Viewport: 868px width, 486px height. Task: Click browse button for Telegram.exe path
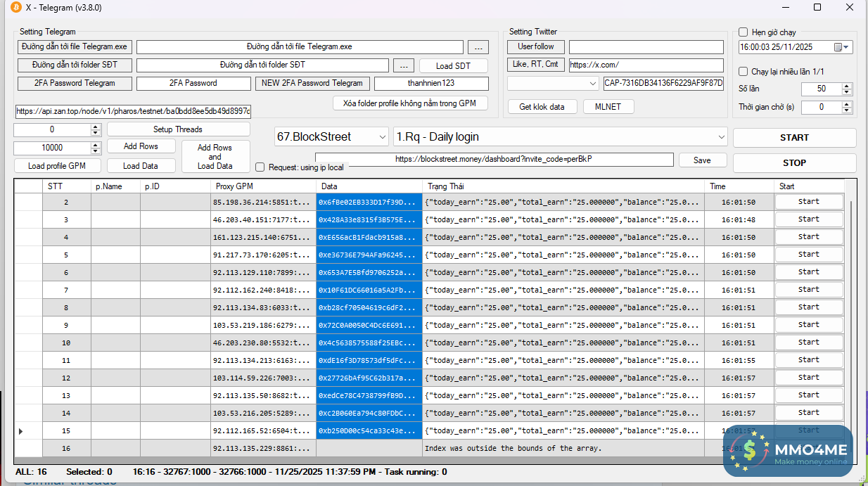pos(478,47)
